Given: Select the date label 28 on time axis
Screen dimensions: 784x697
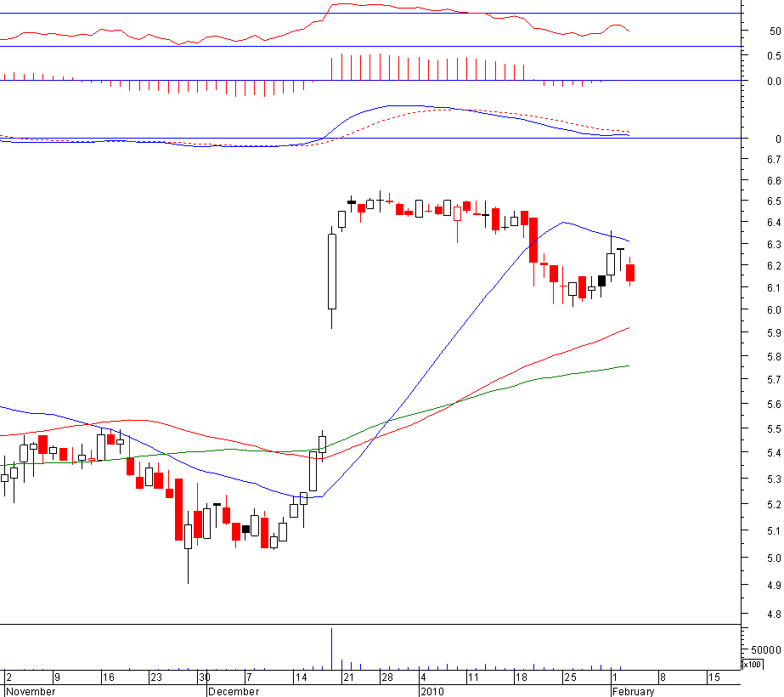Looking at the screenshot, I should point(387,677).
